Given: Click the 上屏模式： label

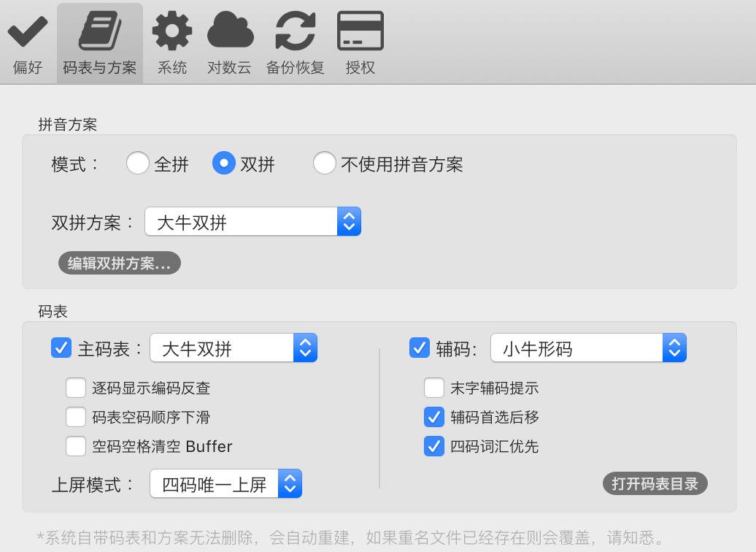Looking at the screenshot, I should point(93,485).
